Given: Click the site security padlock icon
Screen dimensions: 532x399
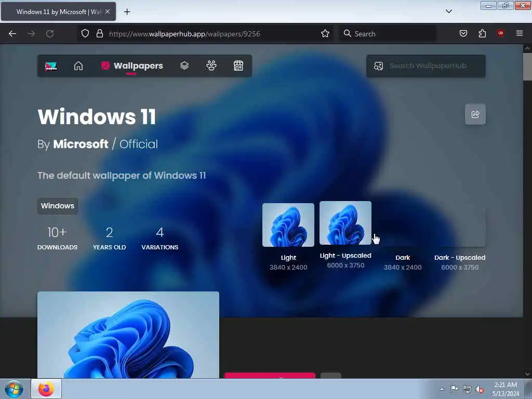Looking at the screenshot, I should click(99, 33).
